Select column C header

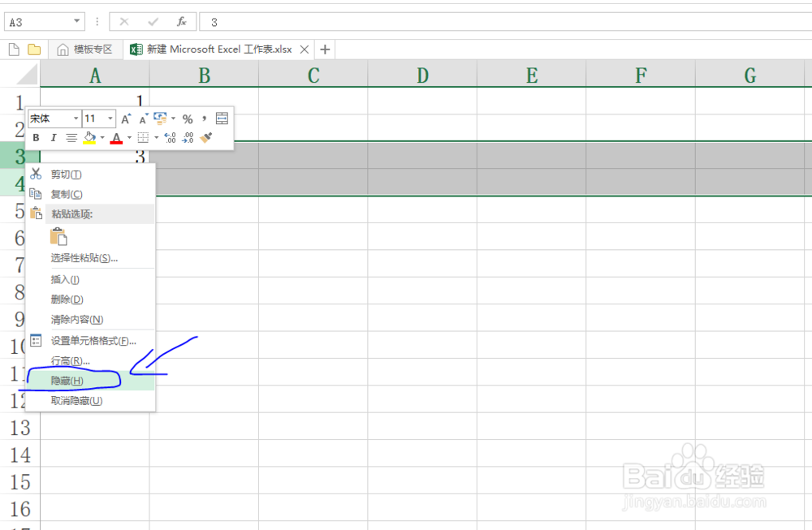pos(313,74)
